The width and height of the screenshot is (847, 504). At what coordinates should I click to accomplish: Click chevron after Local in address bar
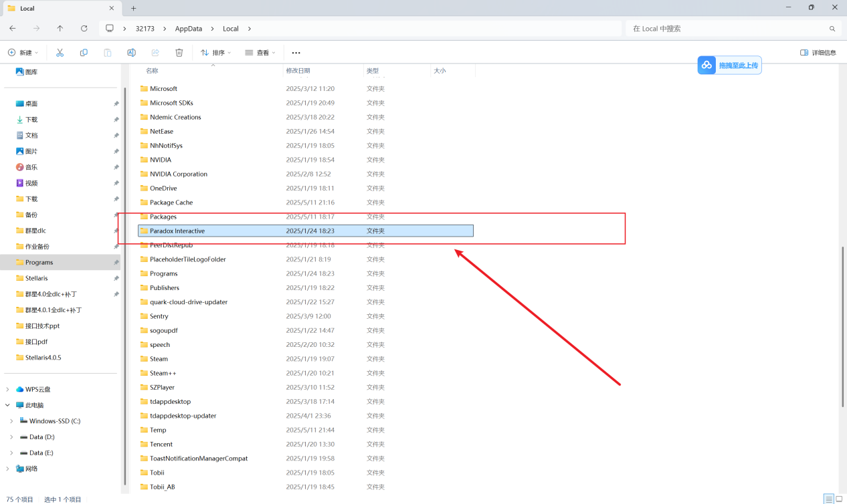coord(250,29)
